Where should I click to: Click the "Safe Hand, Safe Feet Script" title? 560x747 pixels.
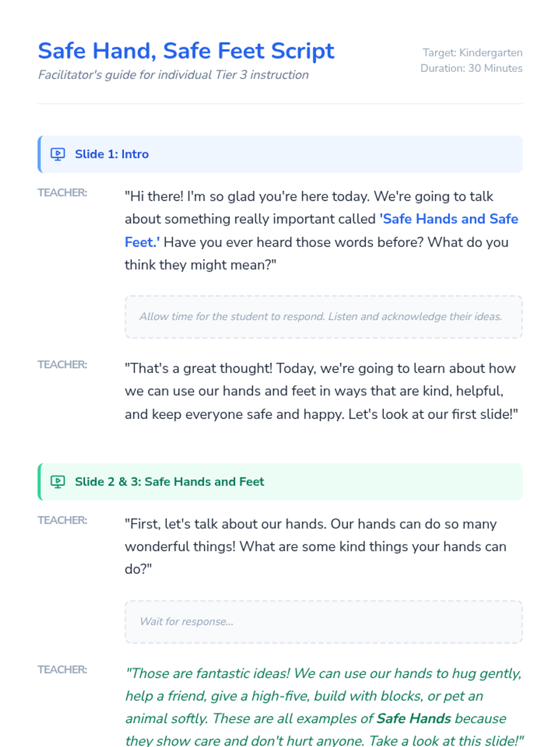[x=186, y=50]
